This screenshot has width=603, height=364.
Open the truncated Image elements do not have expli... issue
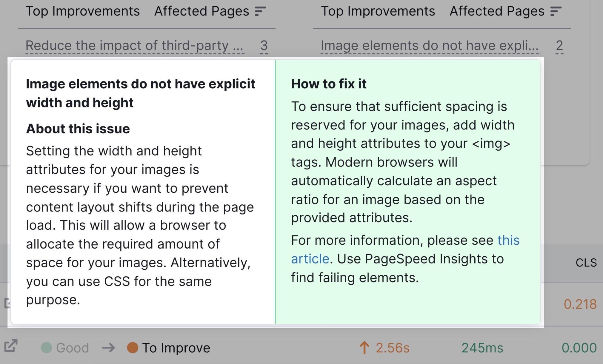tap(430, 46)
